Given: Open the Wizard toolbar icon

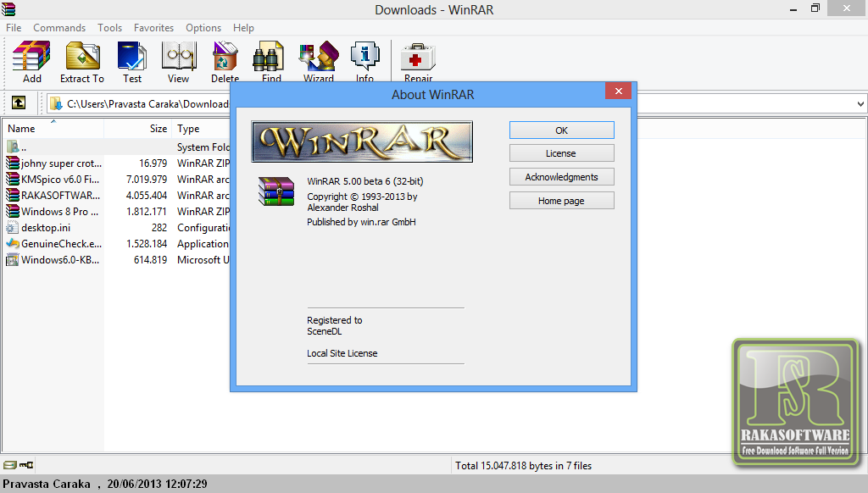Looking at the screenshot, I should coord(319,56).
